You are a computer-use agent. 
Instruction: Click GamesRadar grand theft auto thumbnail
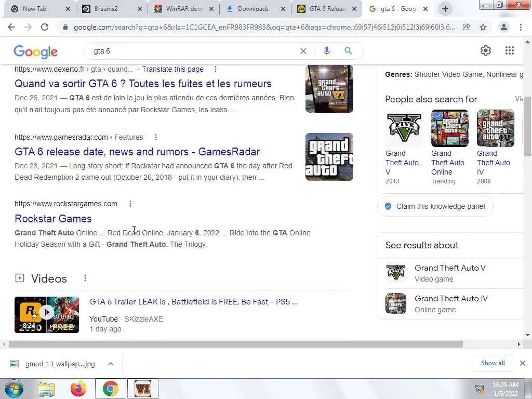click(x=329, y=157)
